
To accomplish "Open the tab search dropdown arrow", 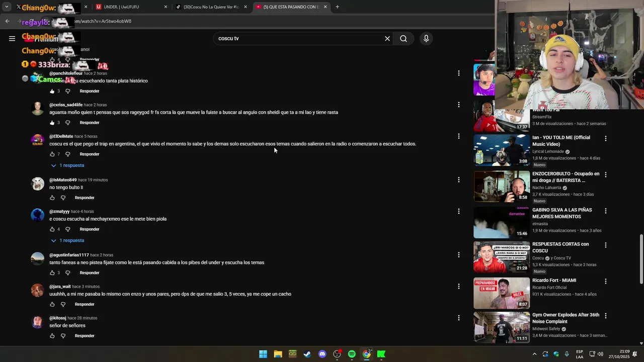I will pos(7,7).
